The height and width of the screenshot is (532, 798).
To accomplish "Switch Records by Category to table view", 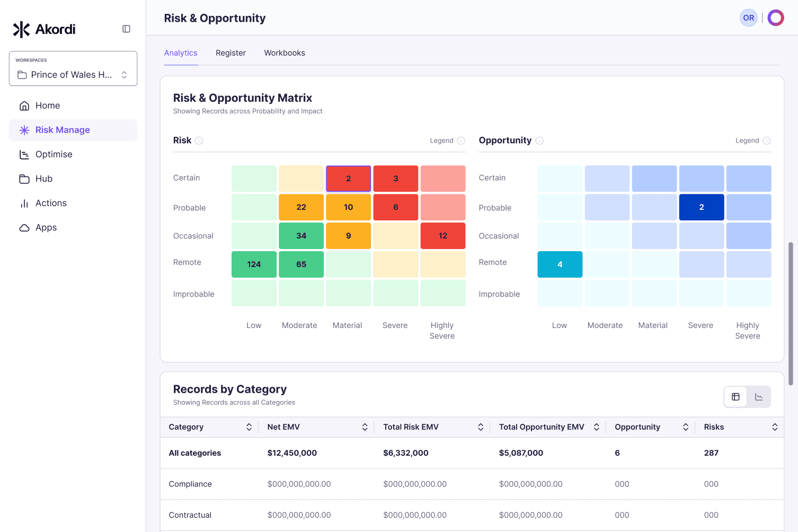I will tap(735, 397).
